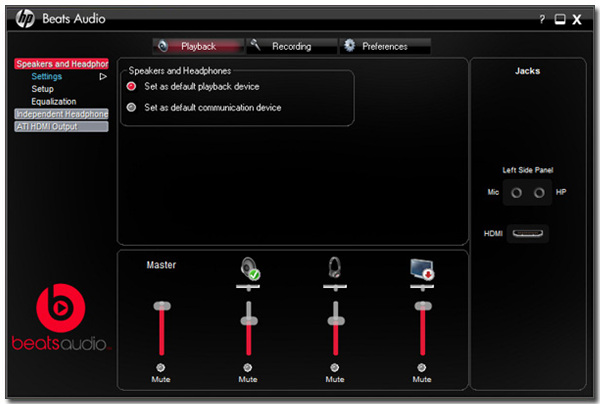
Task: Open the Preferences tab
Action: point(385,46)
